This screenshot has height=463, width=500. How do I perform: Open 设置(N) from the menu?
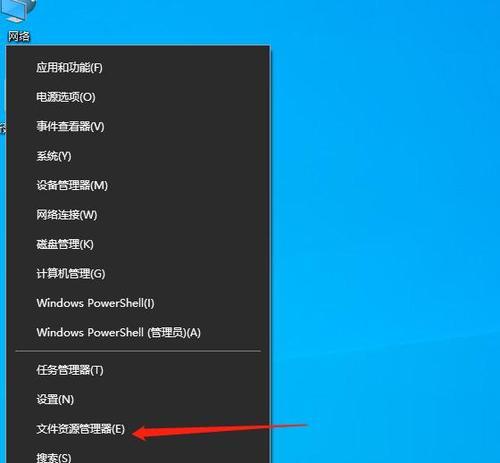pos(138,399)
